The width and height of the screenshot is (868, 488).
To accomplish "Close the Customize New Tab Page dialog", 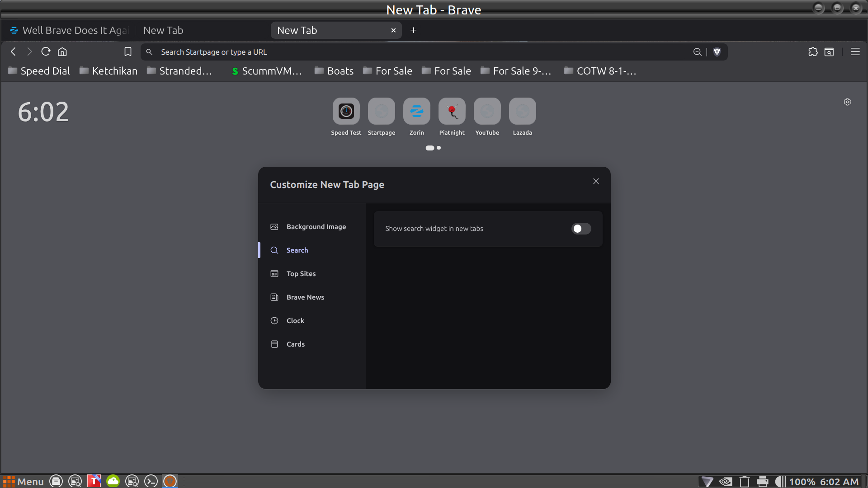I will [596, 181].
